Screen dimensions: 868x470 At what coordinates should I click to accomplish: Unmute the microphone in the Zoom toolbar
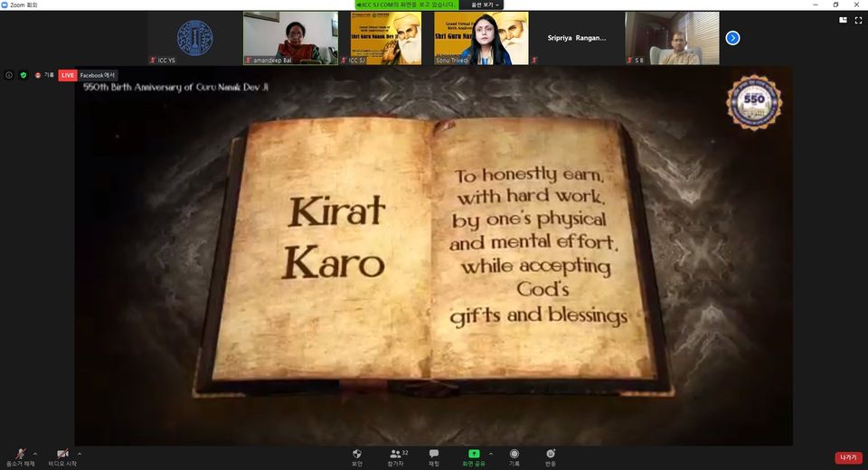pyautogui.click(x=20, y=454)
